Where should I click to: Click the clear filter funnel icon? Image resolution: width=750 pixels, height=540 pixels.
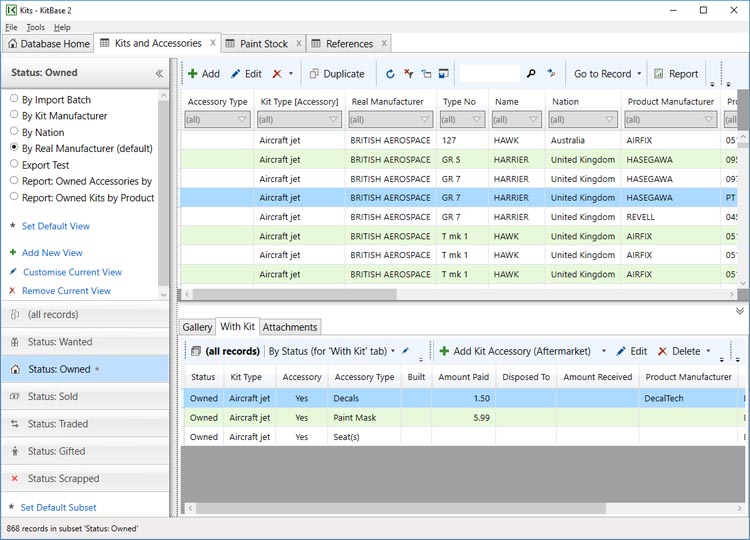[x=408, y=73]
